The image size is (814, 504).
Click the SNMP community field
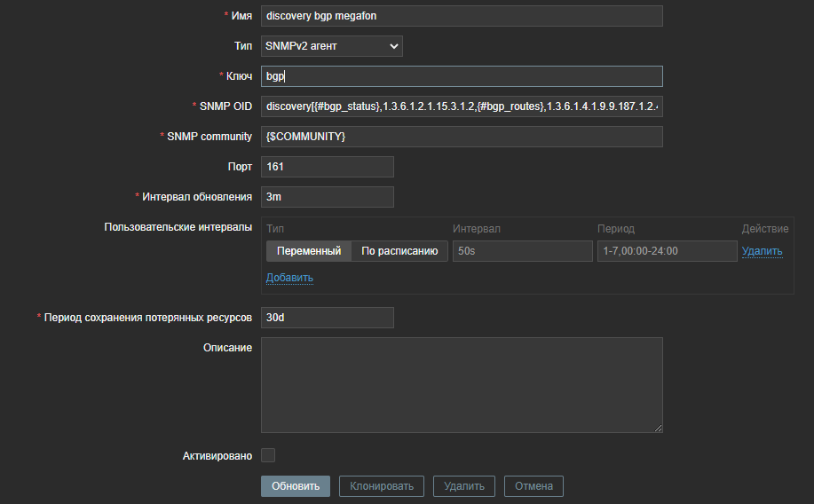pos(462,137)
